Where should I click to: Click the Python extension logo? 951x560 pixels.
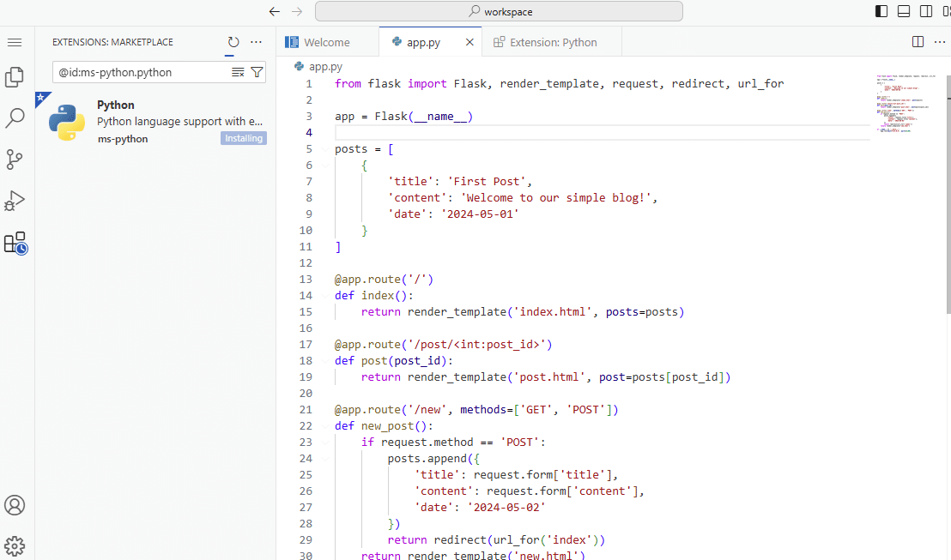67,122
